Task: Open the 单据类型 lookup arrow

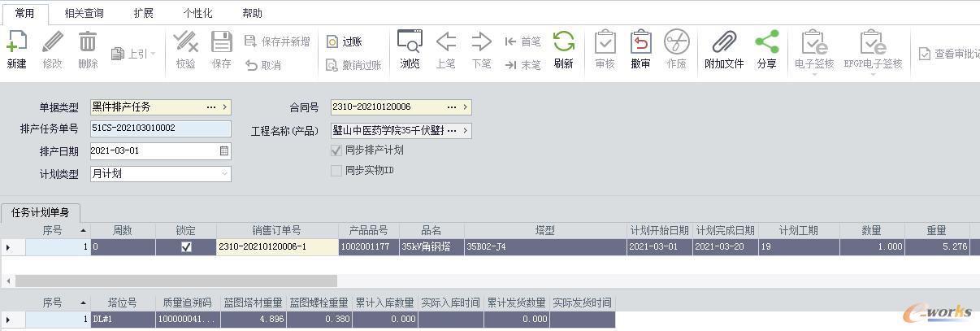Action: tap(225, 107)
